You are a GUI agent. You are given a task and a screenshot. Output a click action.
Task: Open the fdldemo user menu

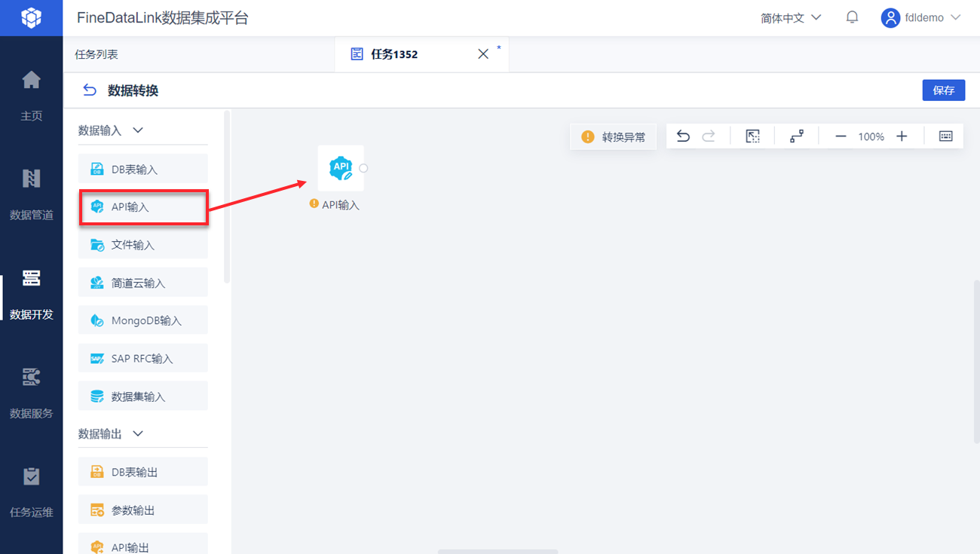coord(921,17)
